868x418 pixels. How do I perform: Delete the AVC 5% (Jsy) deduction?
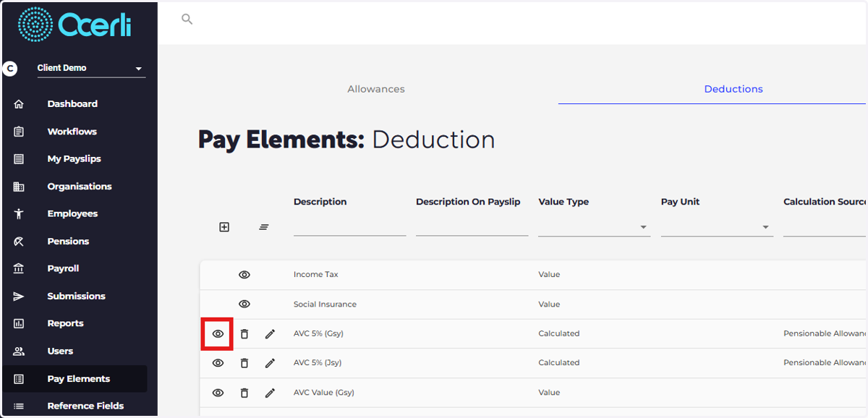point(244,363)
